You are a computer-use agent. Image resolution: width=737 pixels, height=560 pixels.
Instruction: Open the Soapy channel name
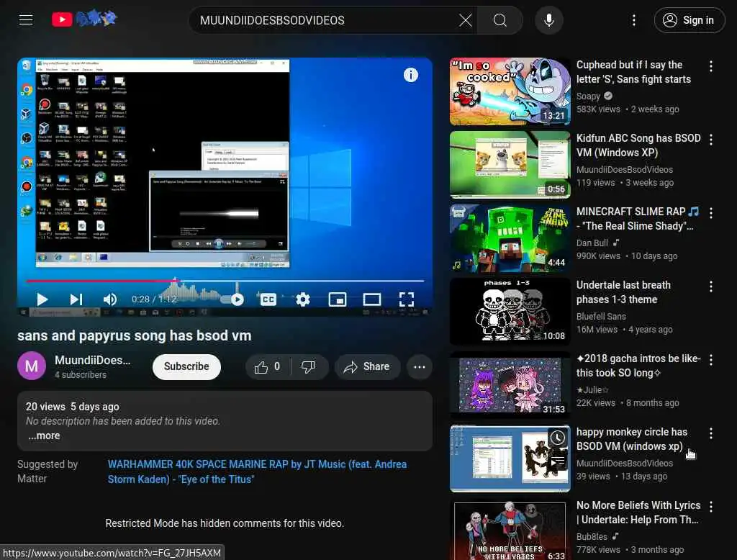tap(589, 96)
